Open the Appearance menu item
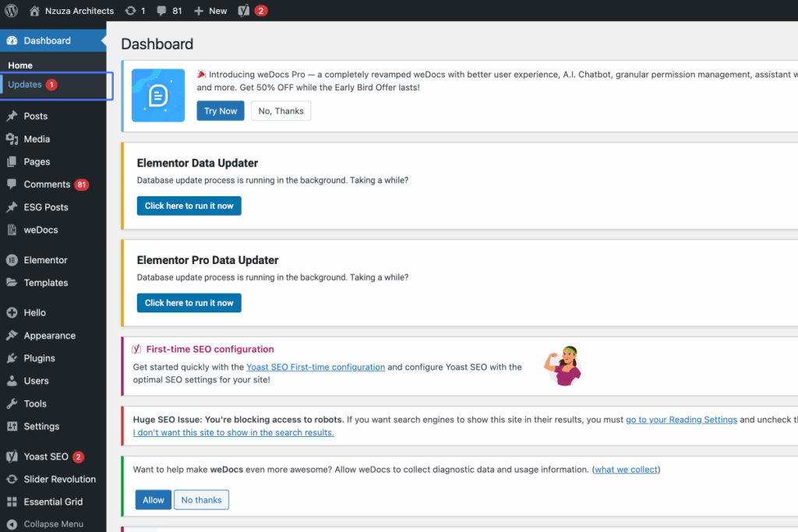 click(49, 336)
